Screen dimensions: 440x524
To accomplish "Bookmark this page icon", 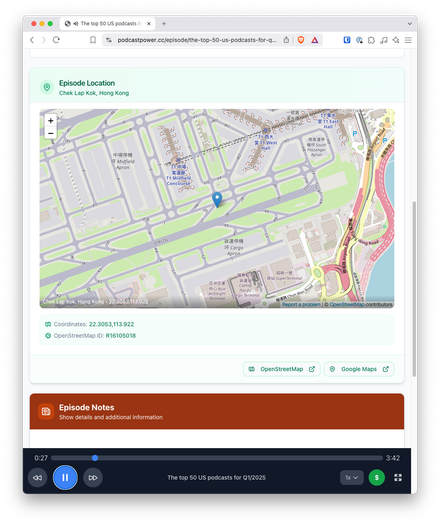I will [x=93, y=40].
